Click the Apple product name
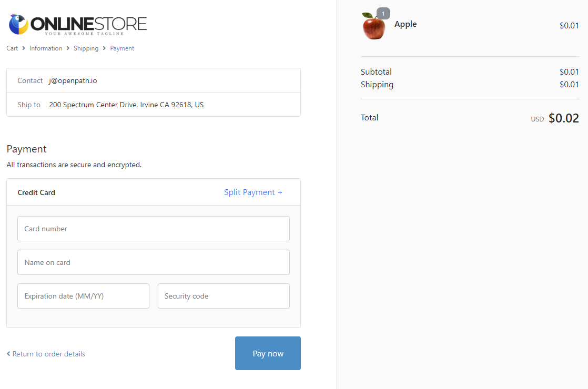 click(x=405, y=24)
